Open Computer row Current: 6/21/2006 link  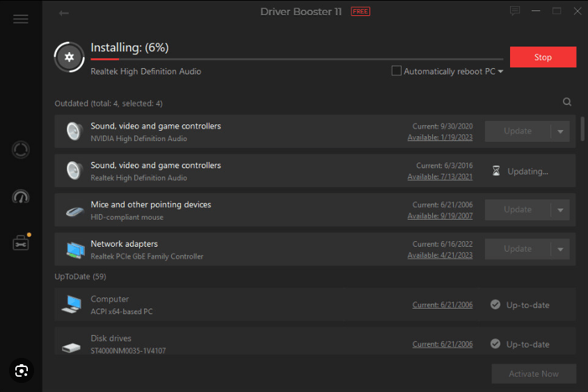click(x=443, y=304)
